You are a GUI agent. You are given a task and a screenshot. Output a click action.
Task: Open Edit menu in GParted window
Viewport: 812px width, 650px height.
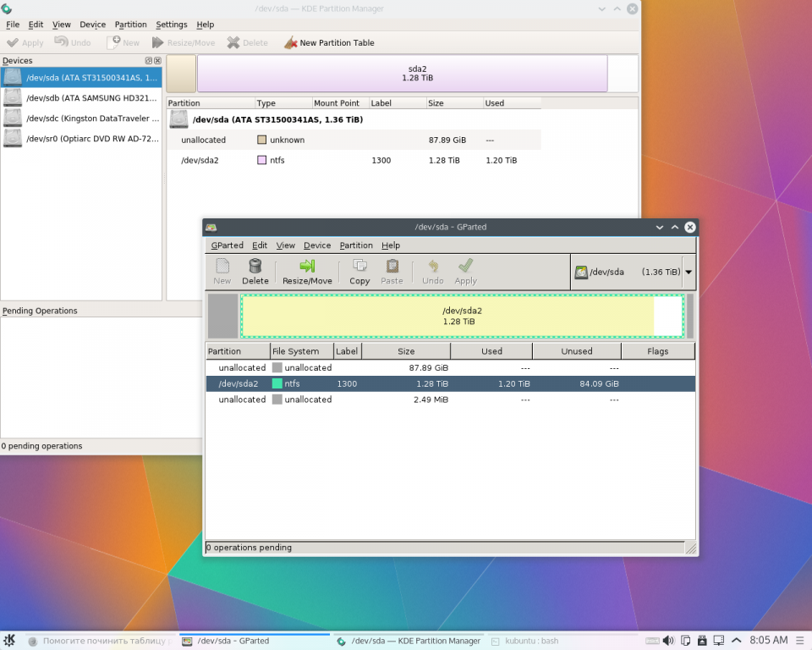tap(260, 245)
